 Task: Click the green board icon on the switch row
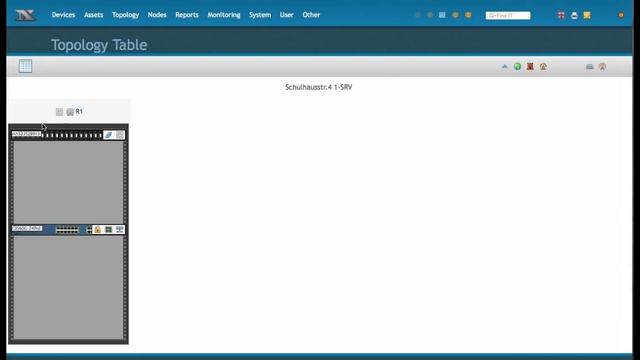[x=109, y=230]
